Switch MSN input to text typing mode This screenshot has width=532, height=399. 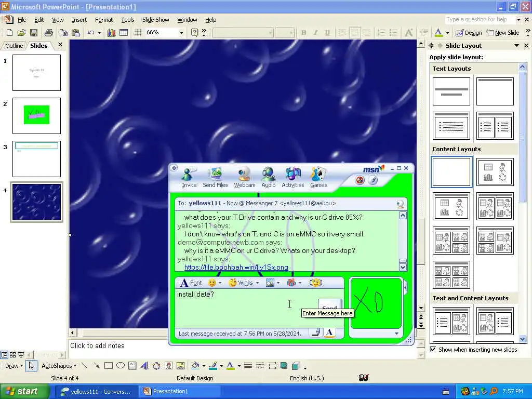(329, 333)
